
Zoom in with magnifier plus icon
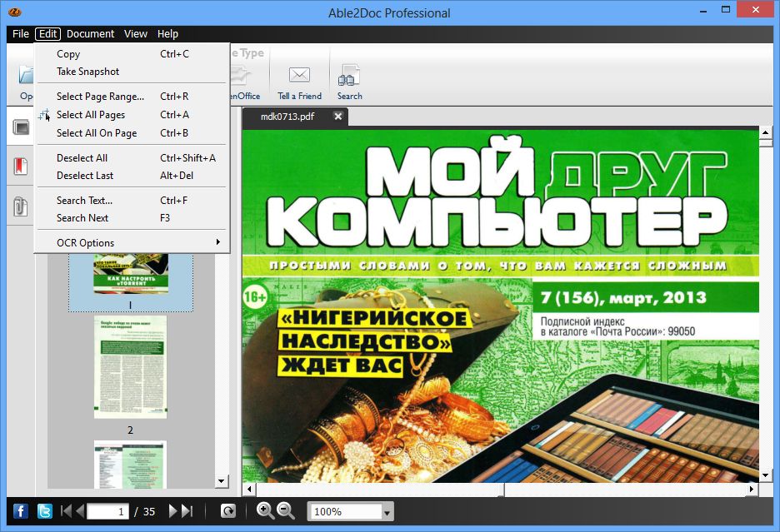pos(265,510)
